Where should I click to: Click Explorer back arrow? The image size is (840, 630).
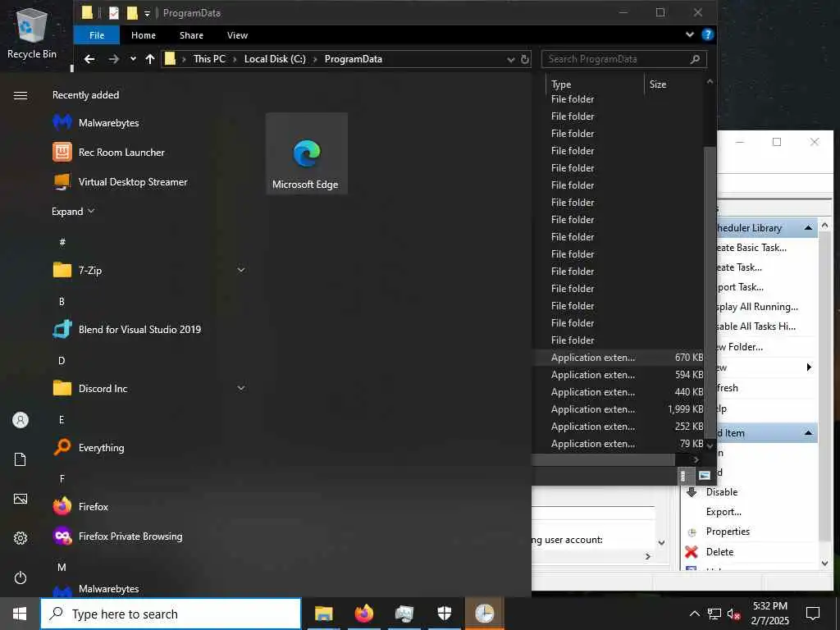[89, 59]
